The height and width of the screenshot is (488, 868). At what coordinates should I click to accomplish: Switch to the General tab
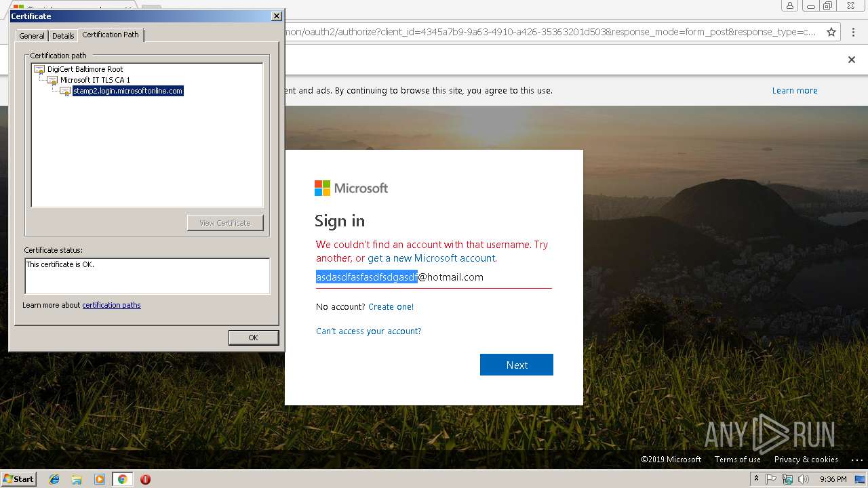point(32,36)
